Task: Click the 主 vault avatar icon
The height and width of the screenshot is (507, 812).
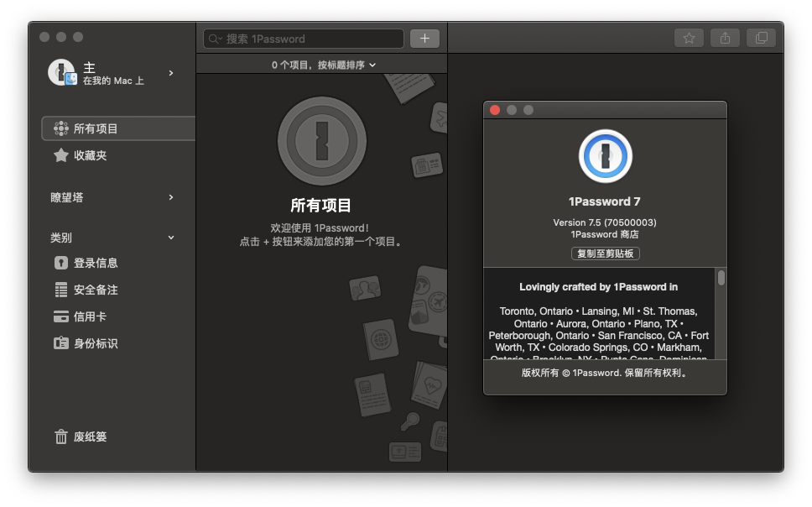Action: pyautogui.click(x=62, y=72)
